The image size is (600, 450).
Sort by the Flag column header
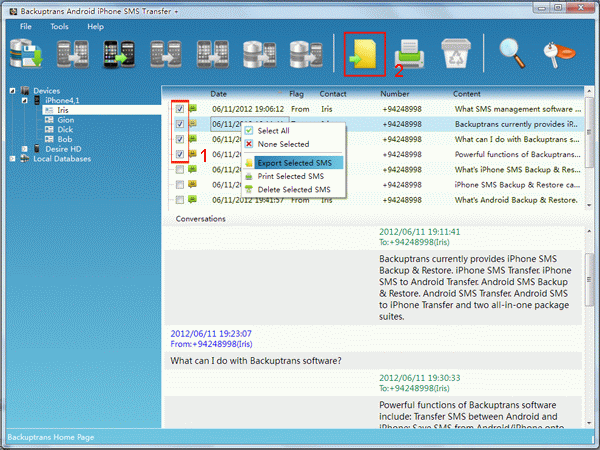(x=296, y=94)
